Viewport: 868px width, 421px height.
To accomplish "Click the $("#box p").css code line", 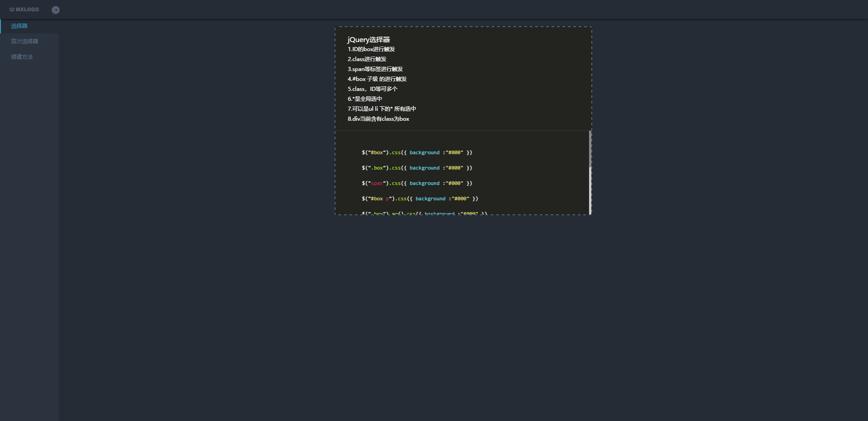I will [420, 199].
